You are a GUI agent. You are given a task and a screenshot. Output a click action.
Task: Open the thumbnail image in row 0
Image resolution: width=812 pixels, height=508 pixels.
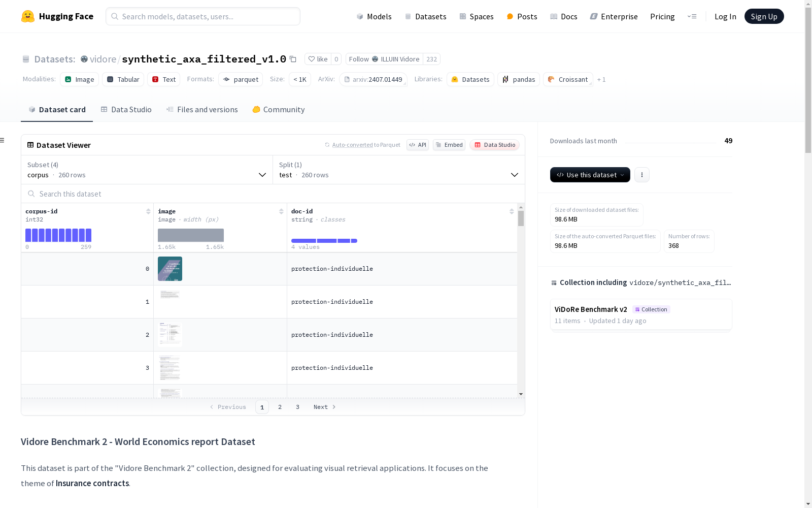point(170,269)
